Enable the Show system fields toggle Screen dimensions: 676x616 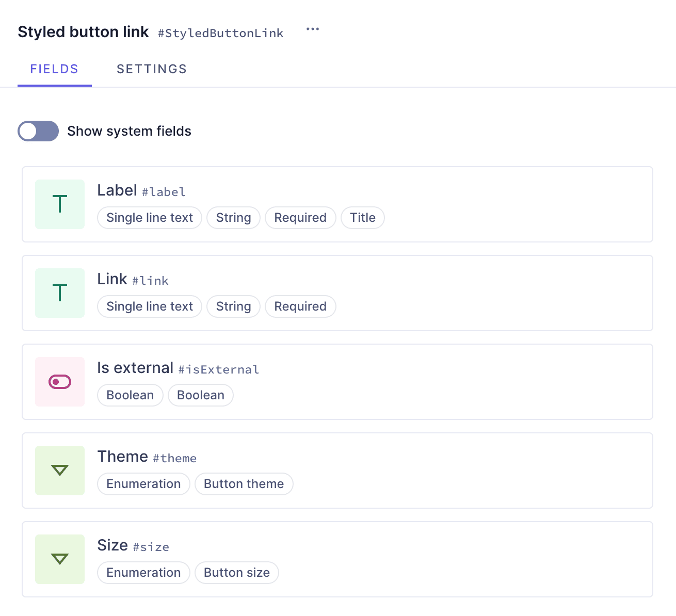click(38, 131)
